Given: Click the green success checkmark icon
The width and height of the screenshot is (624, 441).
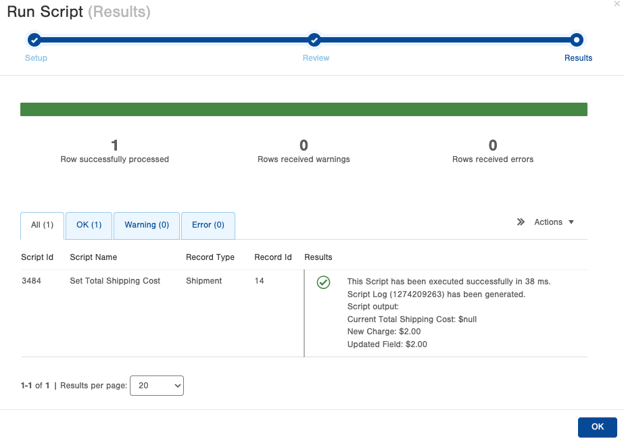Looking at the screenshot, I should pos(323,282).
